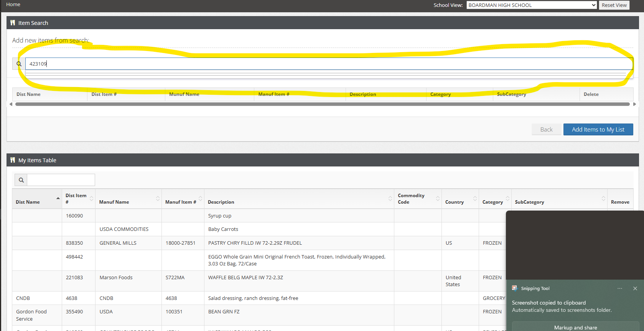Click the Markup and share button
Image resolution: width=644 pixels, height=331 pixels.
coord(575,327)
